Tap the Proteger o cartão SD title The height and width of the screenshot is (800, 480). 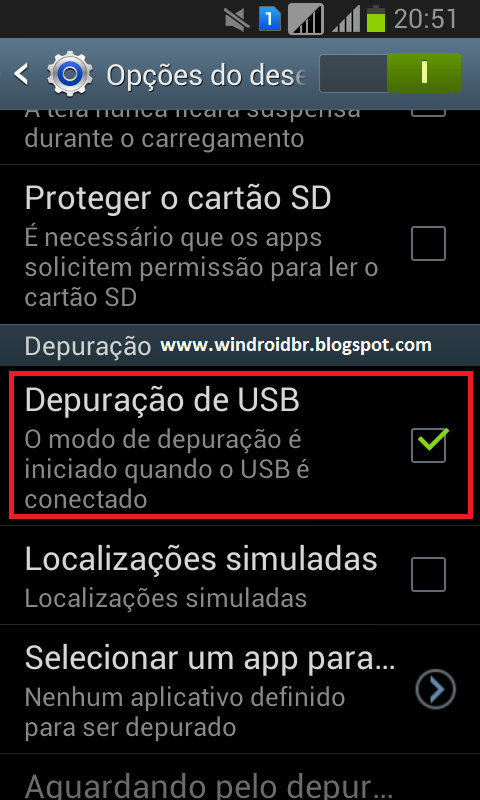(x=178, y=198)
